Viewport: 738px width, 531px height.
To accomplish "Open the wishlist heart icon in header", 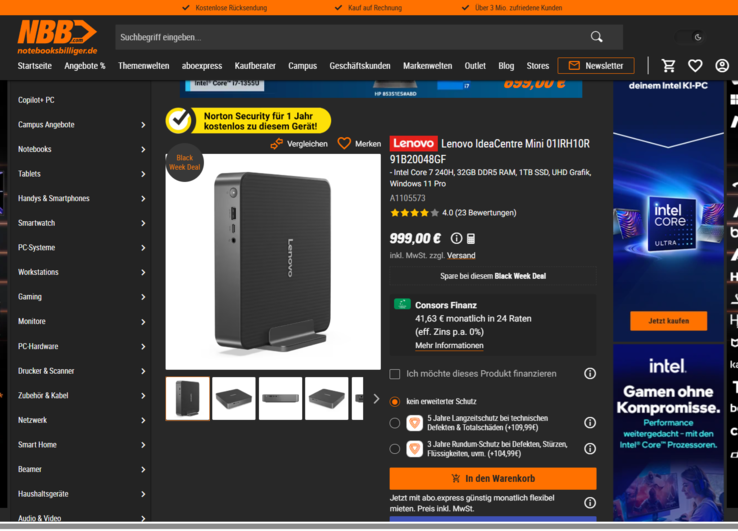I will point(695,65).
